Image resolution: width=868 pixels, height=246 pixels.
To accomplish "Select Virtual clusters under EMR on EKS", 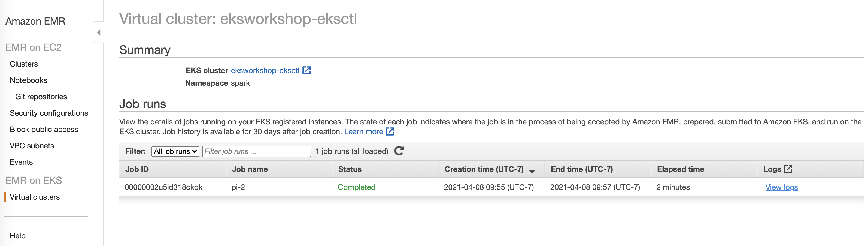I will 35,197.
